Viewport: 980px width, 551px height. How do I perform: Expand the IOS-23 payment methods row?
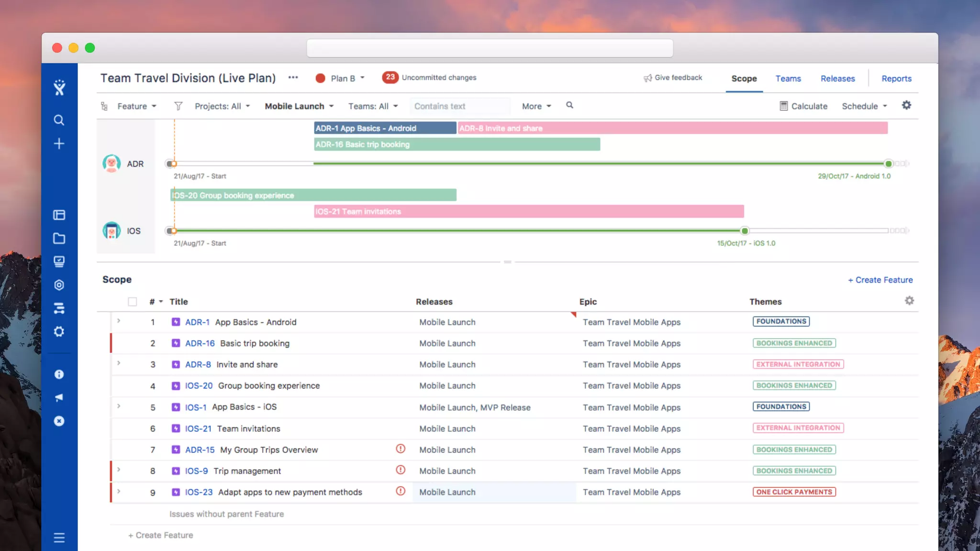(x=119, y=491)
